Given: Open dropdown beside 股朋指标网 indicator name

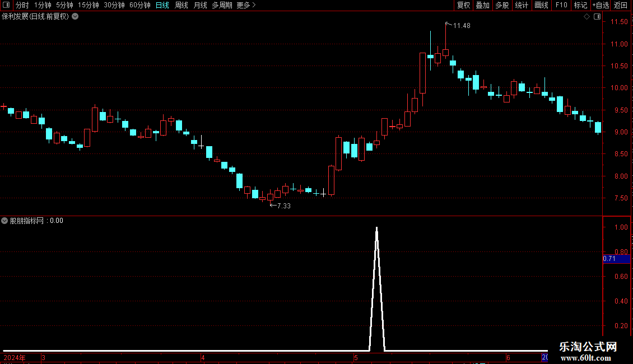Looking at the screenshot, I should (x=4, y=221).
